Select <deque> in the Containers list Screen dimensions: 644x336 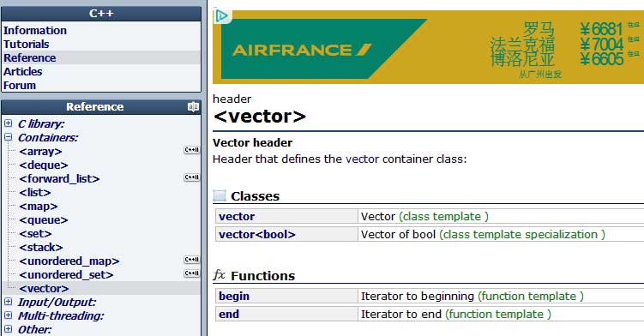tap(44, 165)
